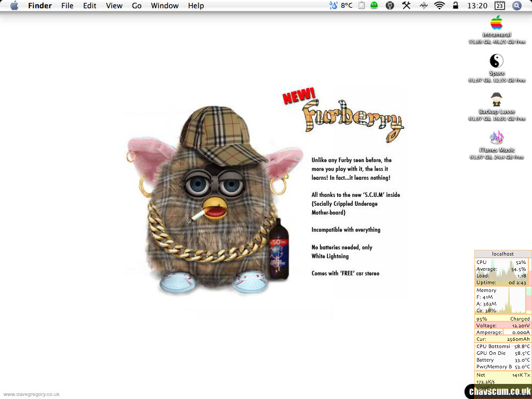Click the GPU On Die temperature row

(503, 353)
